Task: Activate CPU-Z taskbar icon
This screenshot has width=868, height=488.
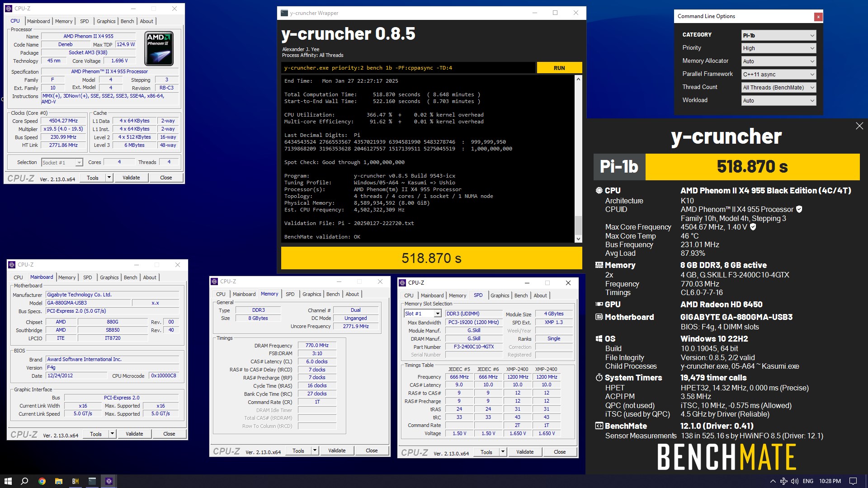Action: coord(109,481)
